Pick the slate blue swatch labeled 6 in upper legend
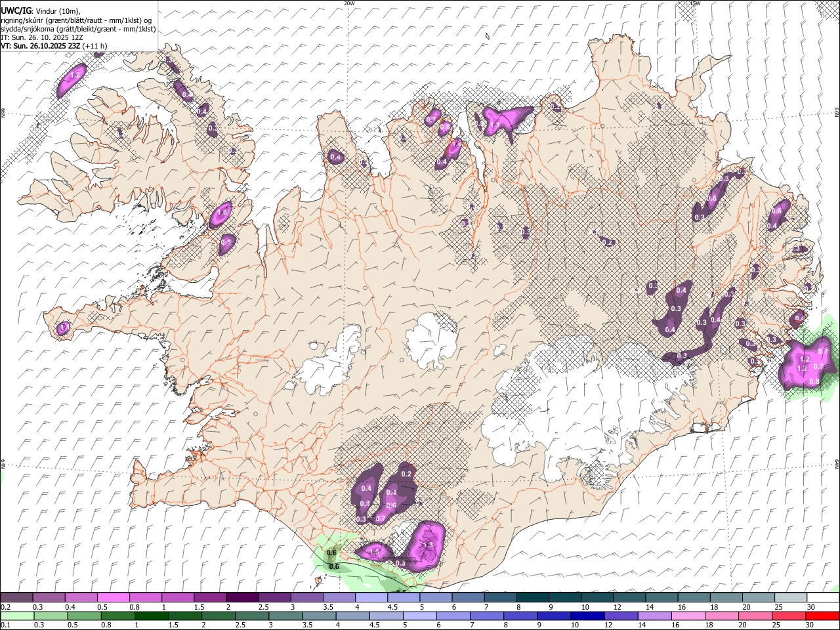This screenshot has height=630, width=840. tap(468, 597)
